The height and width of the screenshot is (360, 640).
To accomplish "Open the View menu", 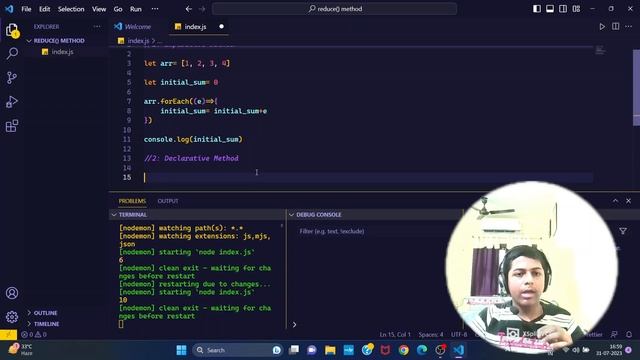I will coord(99,9).
